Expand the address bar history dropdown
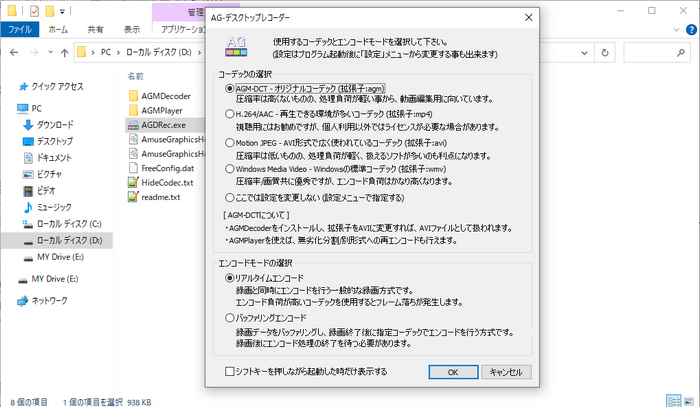The height and width of the screenshot is (407, 700). 584,53
